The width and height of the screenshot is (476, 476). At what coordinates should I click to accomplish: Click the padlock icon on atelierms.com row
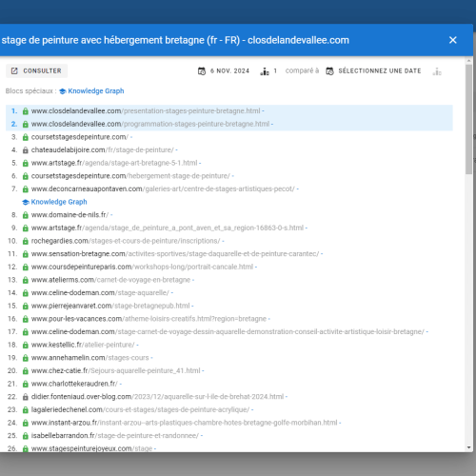tap(26, 281)
